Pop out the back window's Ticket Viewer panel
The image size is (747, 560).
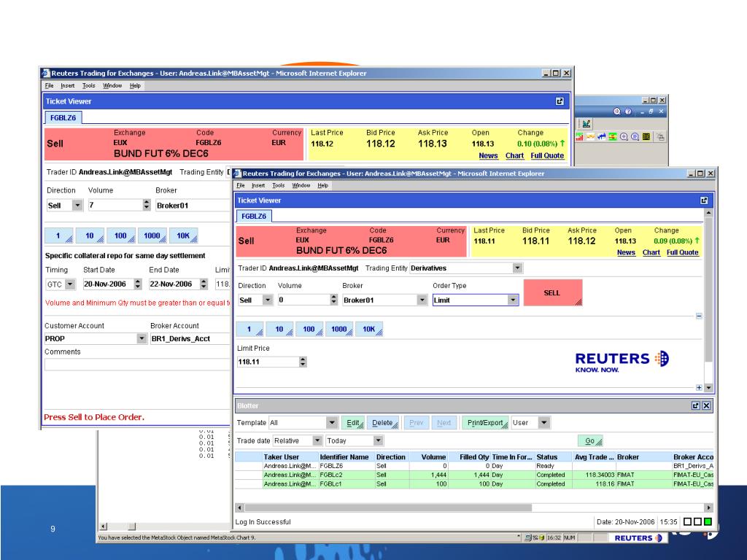coord(560,101)
